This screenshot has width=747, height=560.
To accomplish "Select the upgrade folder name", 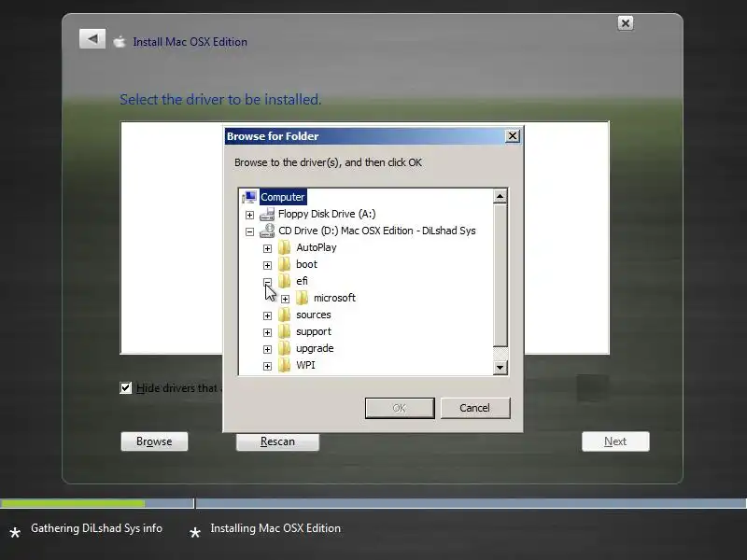I will coord(315,348).
